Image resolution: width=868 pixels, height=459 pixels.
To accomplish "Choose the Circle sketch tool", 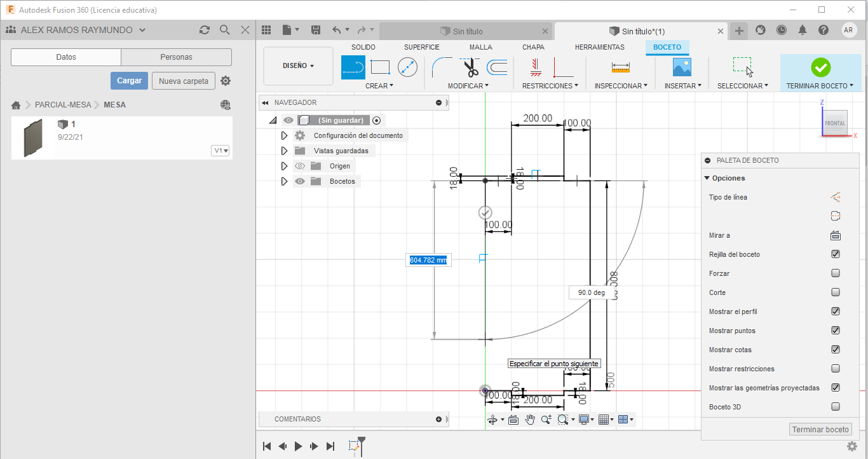I will 407,67.
